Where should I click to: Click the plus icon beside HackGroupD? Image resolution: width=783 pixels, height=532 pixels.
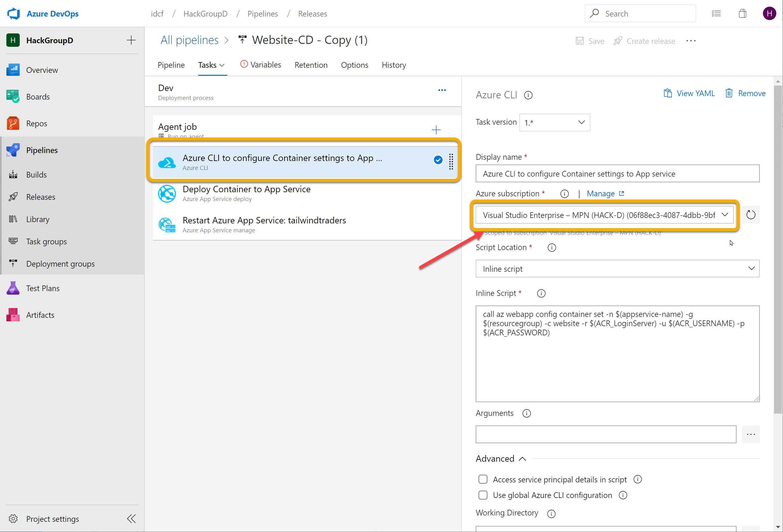131,40
